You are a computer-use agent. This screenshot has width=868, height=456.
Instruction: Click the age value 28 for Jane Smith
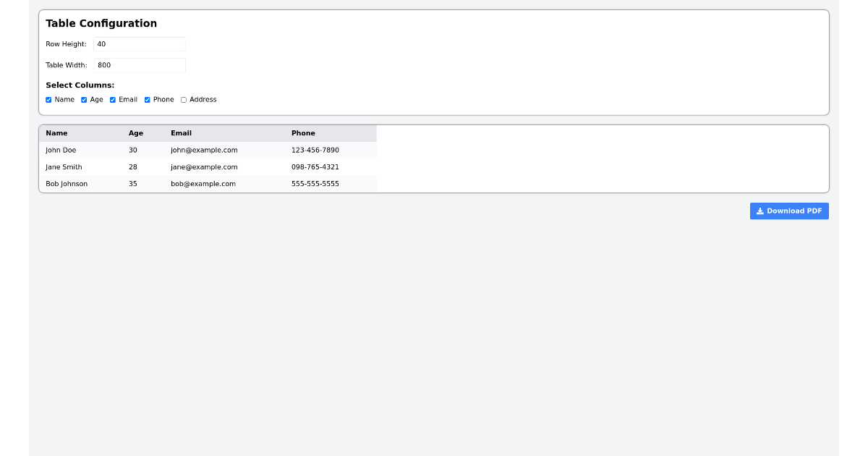coord(134,166)
